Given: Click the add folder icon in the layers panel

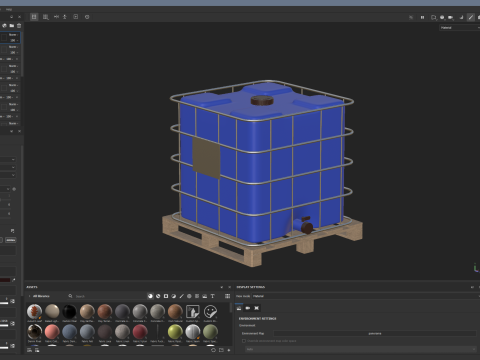Looking at the screenshot, I should 12,25.
